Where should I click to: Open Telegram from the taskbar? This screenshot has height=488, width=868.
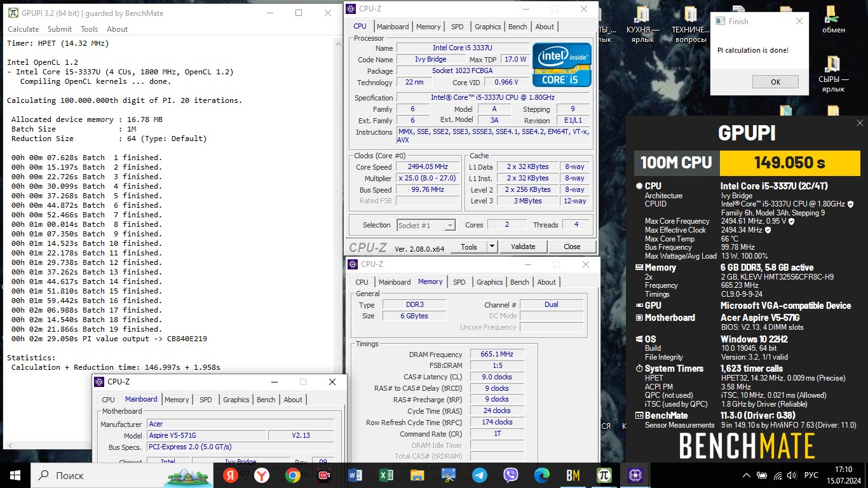(480, 475)
